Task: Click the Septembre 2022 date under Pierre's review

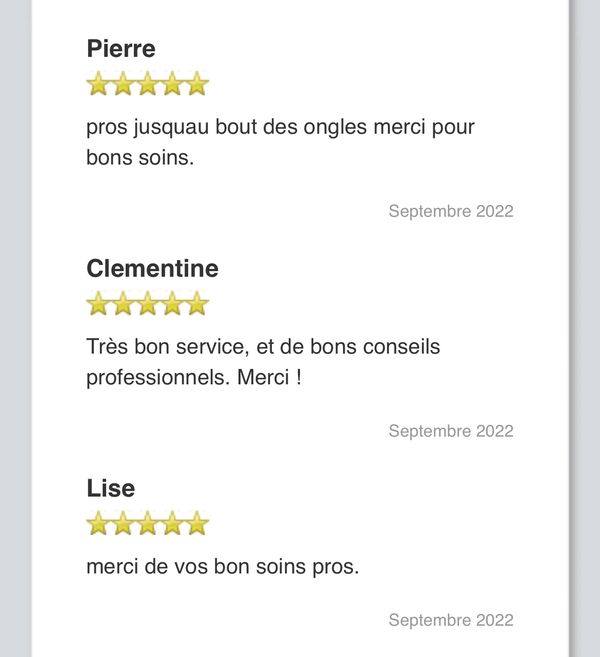Action: (x=451, y=211)
